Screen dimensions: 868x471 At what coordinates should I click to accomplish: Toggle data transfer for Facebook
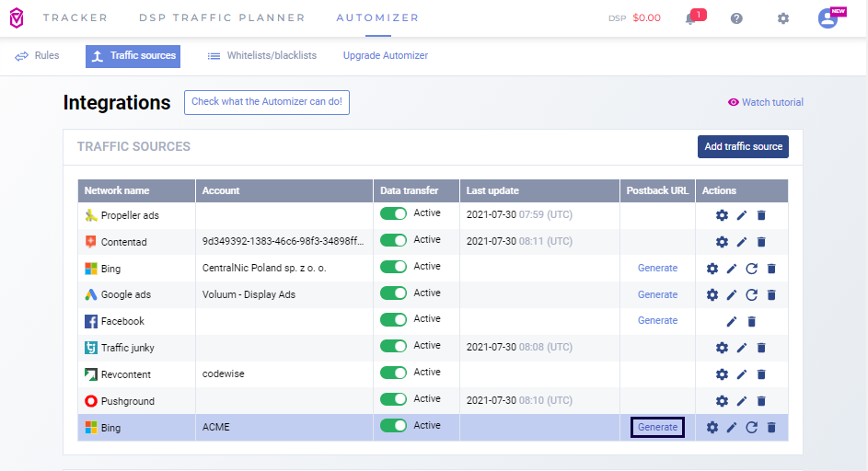click(x=394, y=320)
